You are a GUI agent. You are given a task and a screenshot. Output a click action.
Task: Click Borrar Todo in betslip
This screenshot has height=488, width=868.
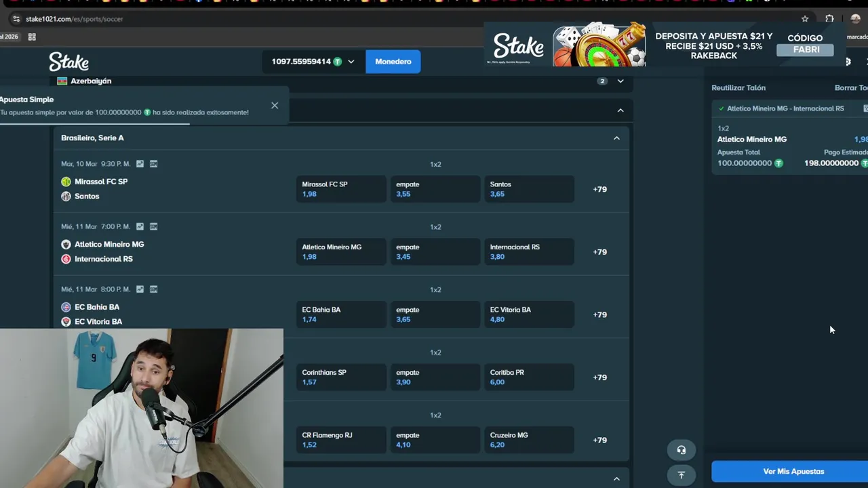coord(851,88)
